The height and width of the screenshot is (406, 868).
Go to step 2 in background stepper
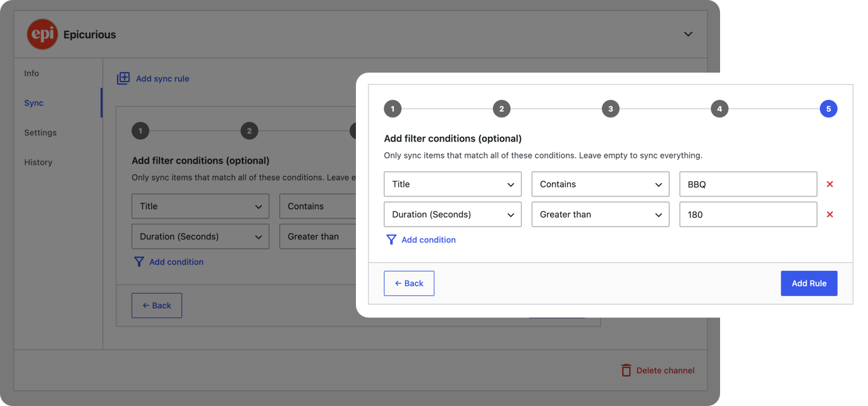pos(249,131)
